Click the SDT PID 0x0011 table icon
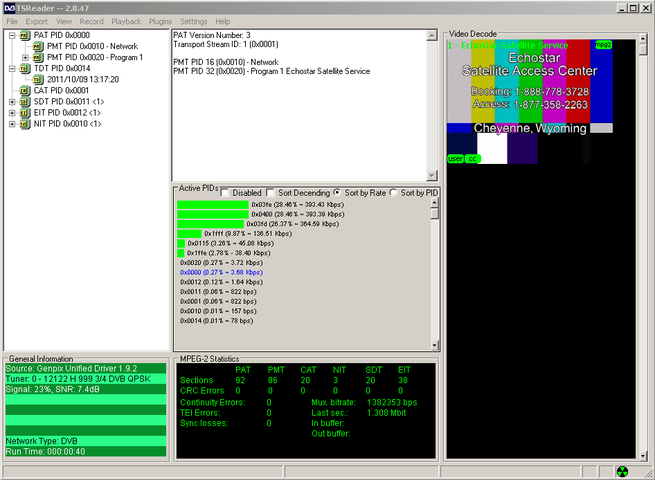 (25, 102)
